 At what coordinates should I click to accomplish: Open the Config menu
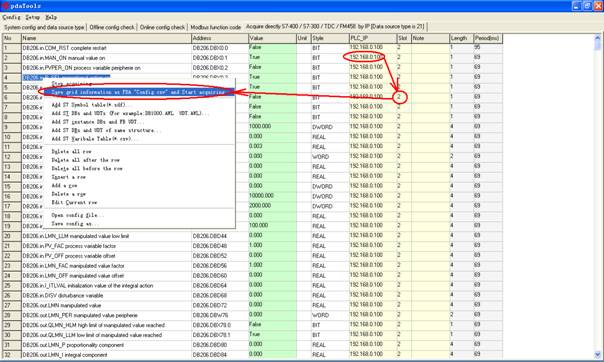pyautogui.click(x=11, y=17)
